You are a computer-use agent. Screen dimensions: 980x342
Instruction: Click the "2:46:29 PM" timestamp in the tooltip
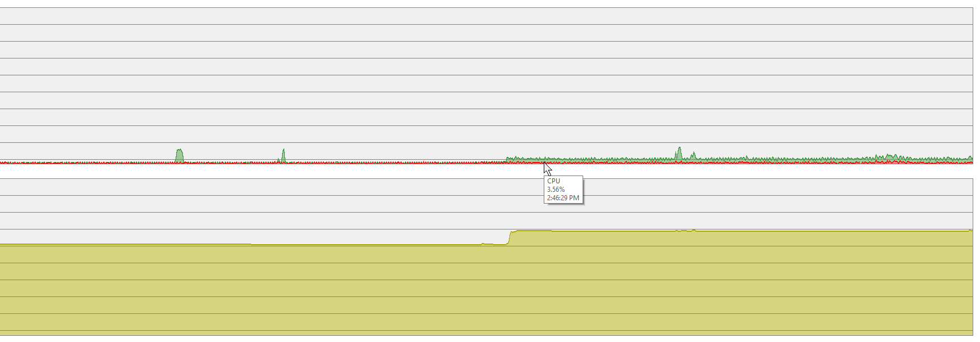click(563, 198)
